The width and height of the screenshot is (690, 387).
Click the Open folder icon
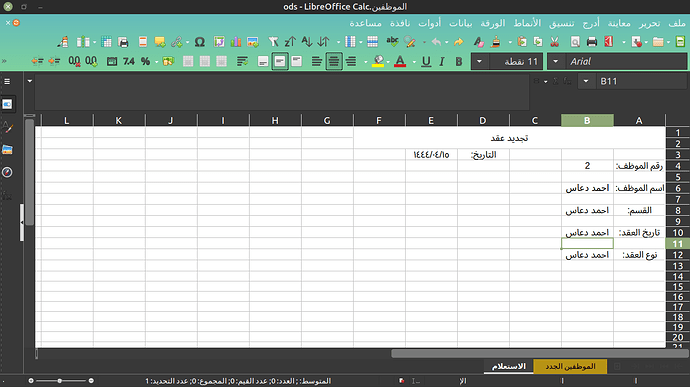pos(658,42)
